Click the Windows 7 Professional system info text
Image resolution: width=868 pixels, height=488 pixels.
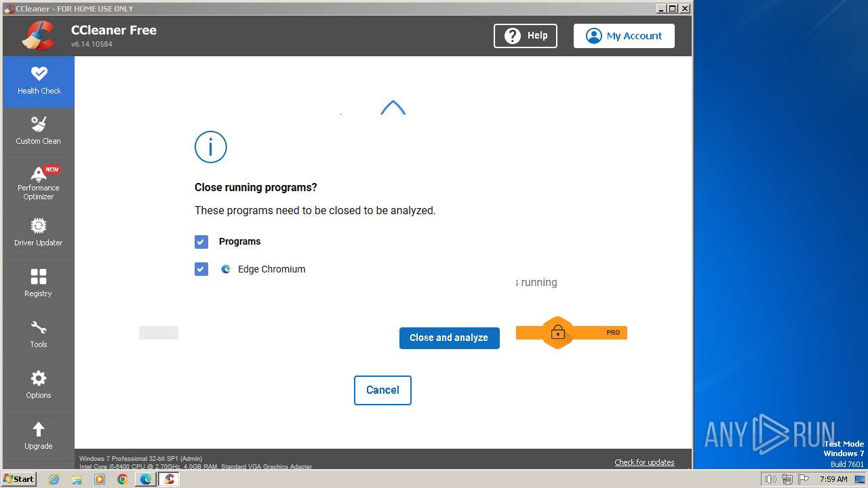[140, 459]
